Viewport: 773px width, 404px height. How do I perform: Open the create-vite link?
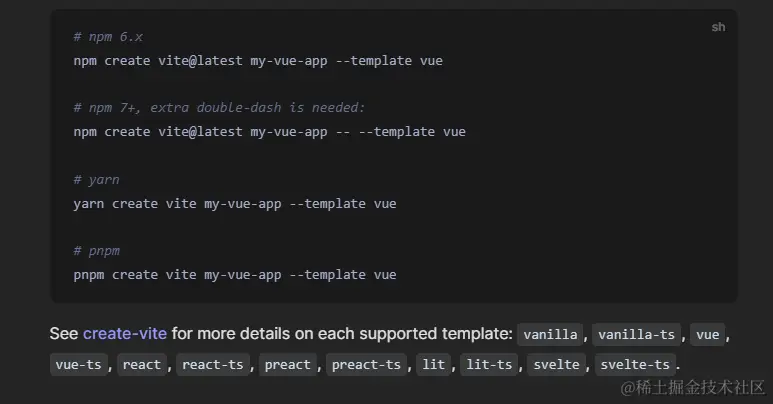125,334
